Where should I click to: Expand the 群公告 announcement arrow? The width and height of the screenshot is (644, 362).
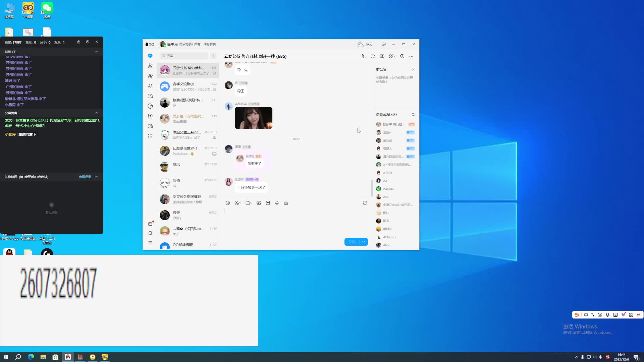[x=413, y=69]
